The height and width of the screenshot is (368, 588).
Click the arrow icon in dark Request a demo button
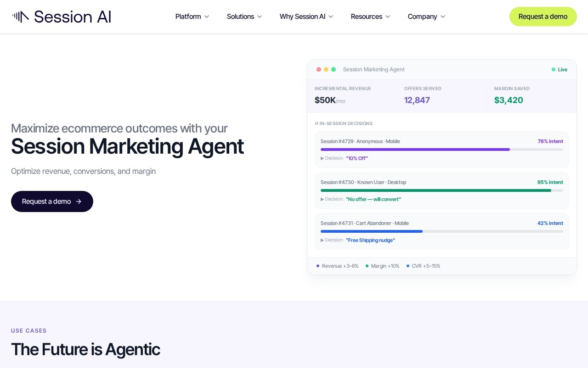click(79, 201)
